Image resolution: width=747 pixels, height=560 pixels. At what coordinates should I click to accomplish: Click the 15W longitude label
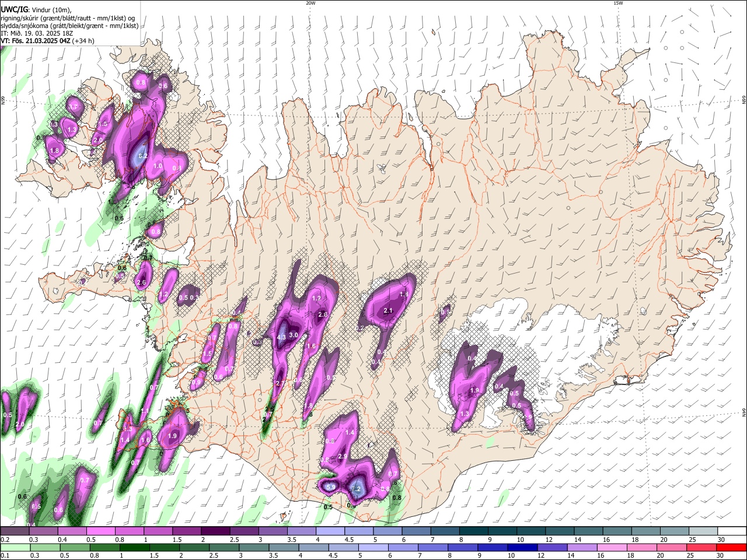click(x=618, y=3)
